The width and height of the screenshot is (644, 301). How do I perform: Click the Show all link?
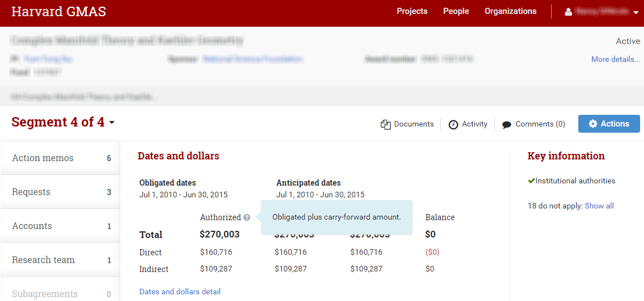(x=599, y=206)
